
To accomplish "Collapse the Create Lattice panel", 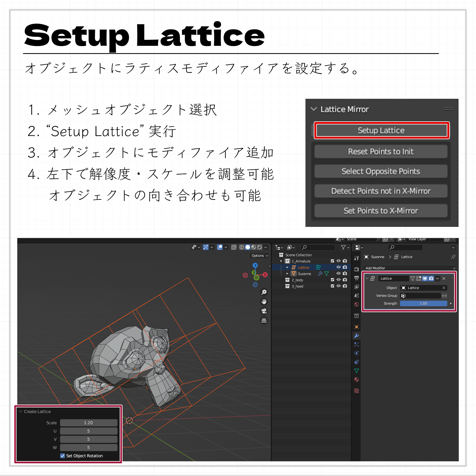I will pos(20,412).
